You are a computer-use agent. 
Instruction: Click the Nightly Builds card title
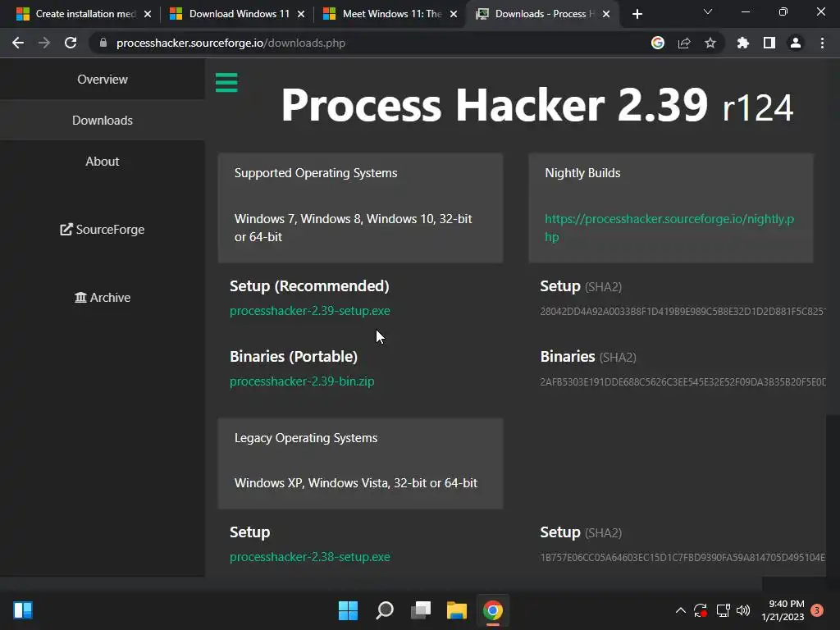pyautogui.click(x=582, y=173)
